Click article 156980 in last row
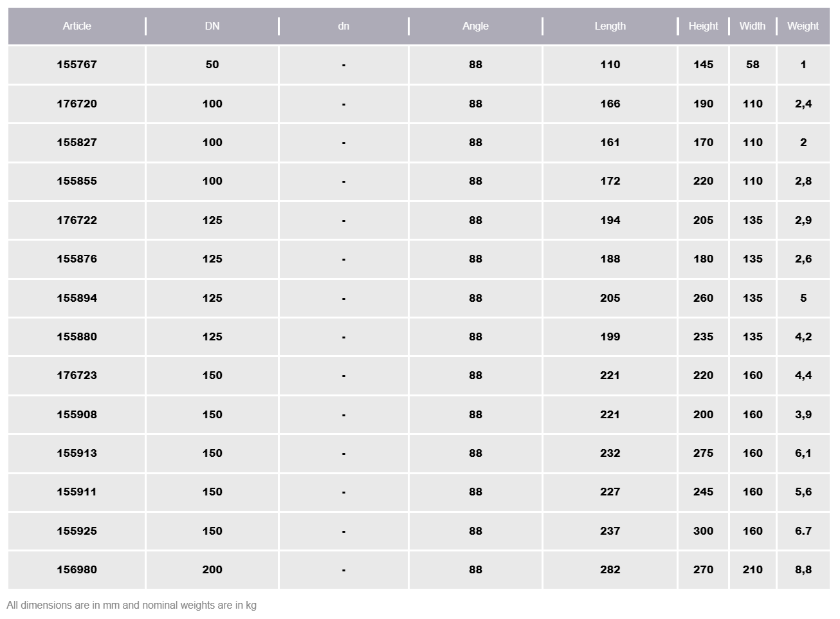The image size is (840, 619). 77,569
